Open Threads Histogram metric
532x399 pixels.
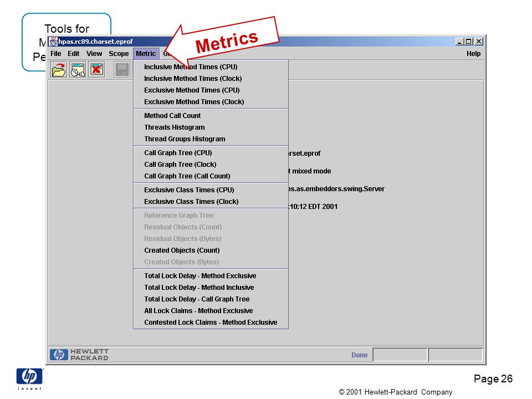pos(211,127)
